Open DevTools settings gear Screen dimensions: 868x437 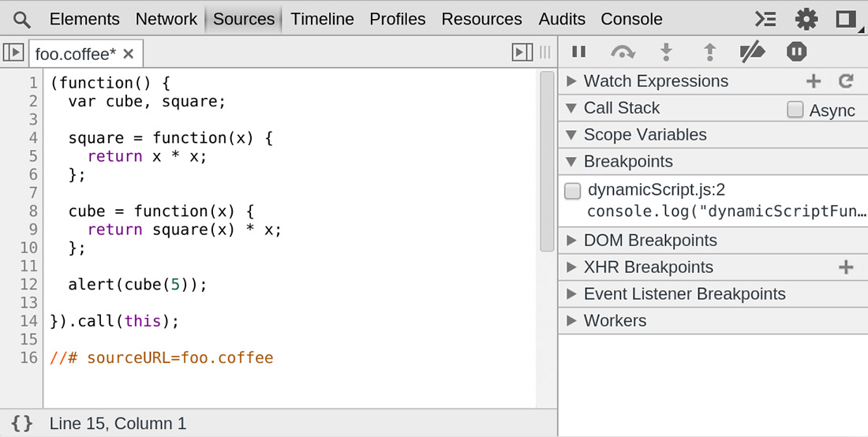[806, 19]
